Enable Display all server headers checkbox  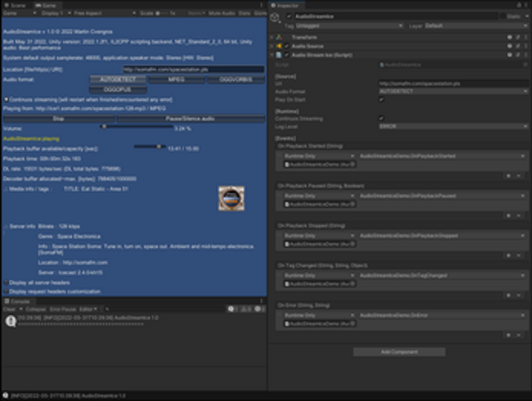coord(6,283)
